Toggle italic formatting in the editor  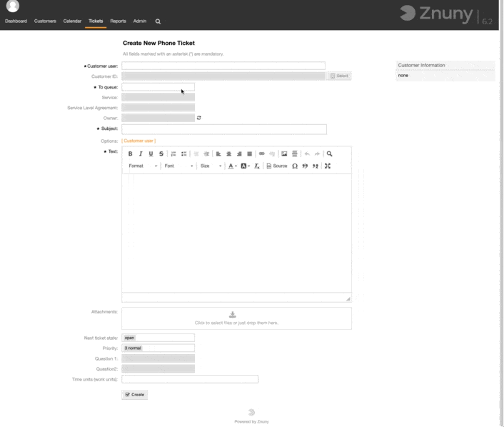(141, 154)
